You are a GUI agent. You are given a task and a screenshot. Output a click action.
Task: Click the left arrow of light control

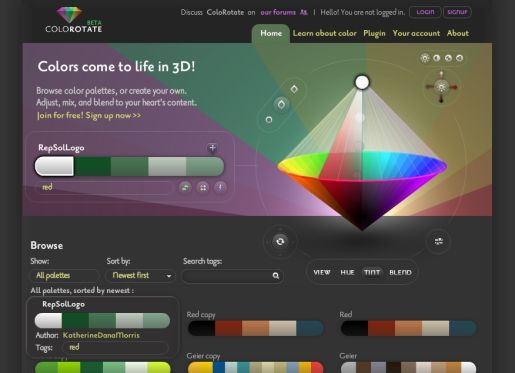[x=429, y=87]
